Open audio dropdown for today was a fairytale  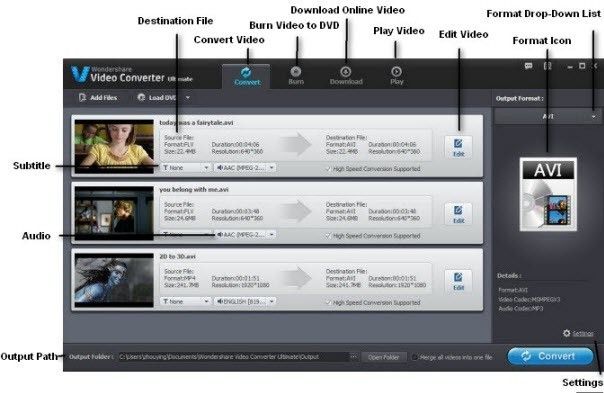click(x=245, y=168)
